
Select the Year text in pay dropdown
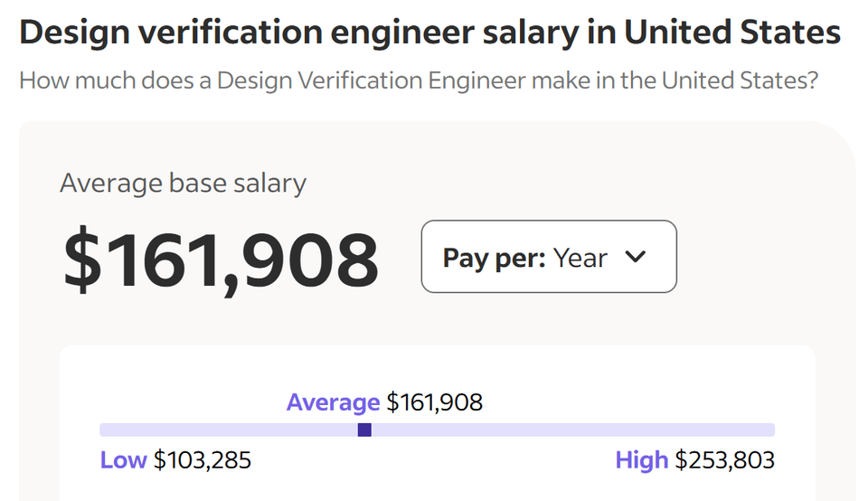coord(580,258)
